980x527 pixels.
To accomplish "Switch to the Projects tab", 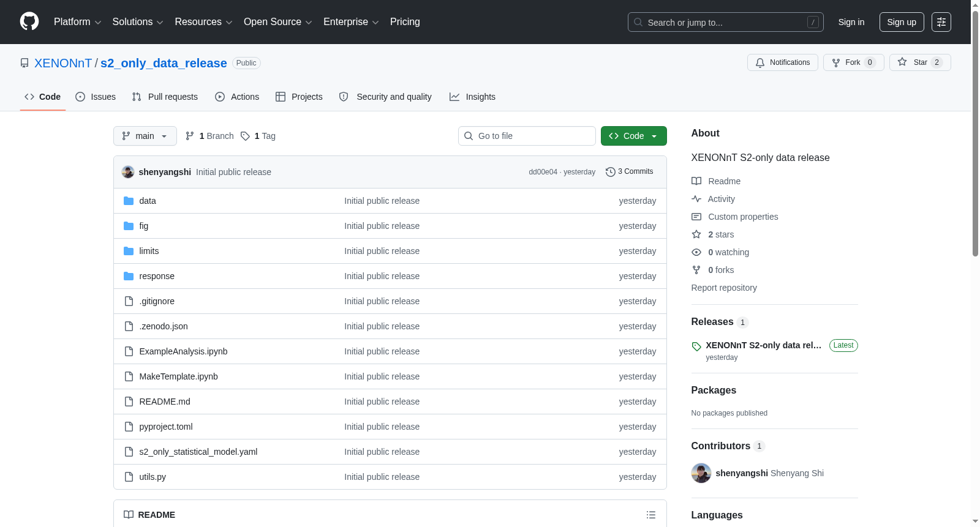I will click(x=299, y=97).
